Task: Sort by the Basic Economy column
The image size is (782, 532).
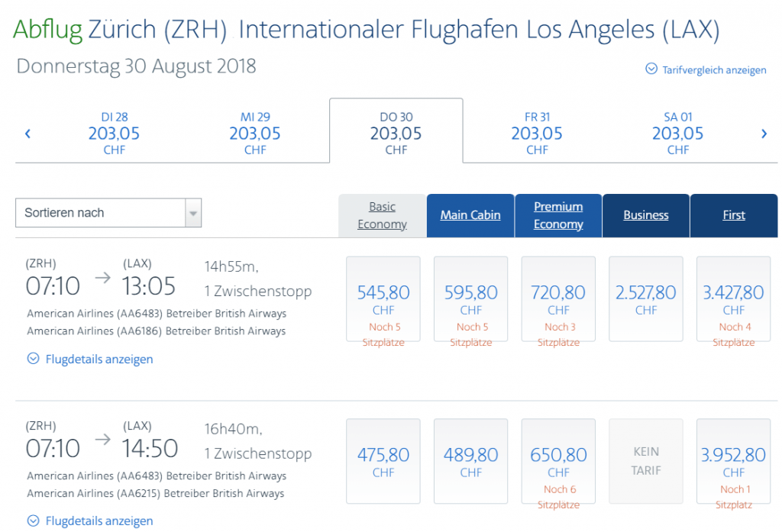Action: [x=383, y=215]
